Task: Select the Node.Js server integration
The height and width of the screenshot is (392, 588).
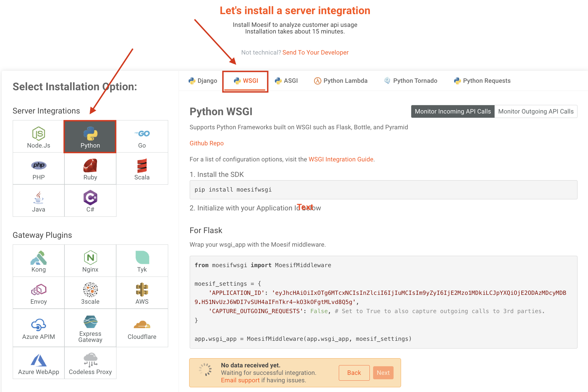Action: point(38,136)
